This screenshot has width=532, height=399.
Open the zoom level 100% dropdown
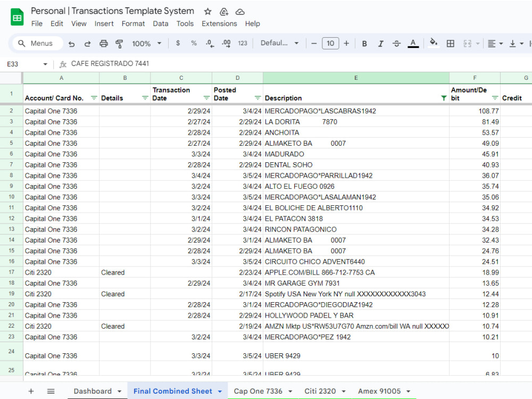pyautogui.click(x=147, y=44)
